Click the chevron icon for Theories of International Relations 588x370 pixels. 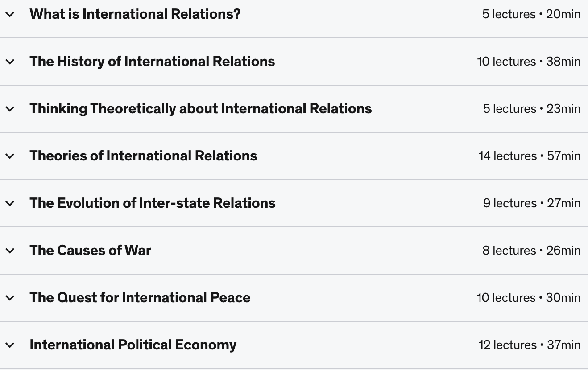coord(10,156)
